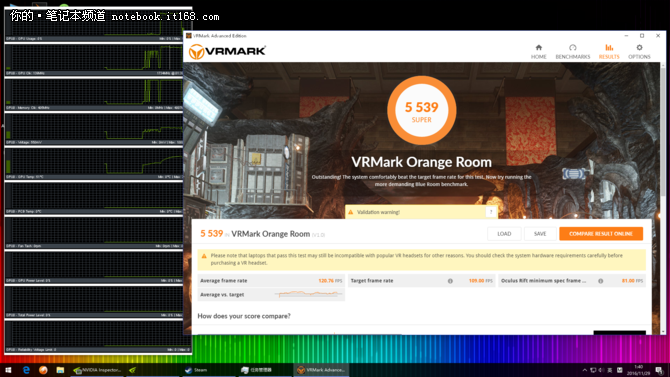Screen dimensions: 670x377
Task: Open the Windows Start menu
Action: point(8,370)
